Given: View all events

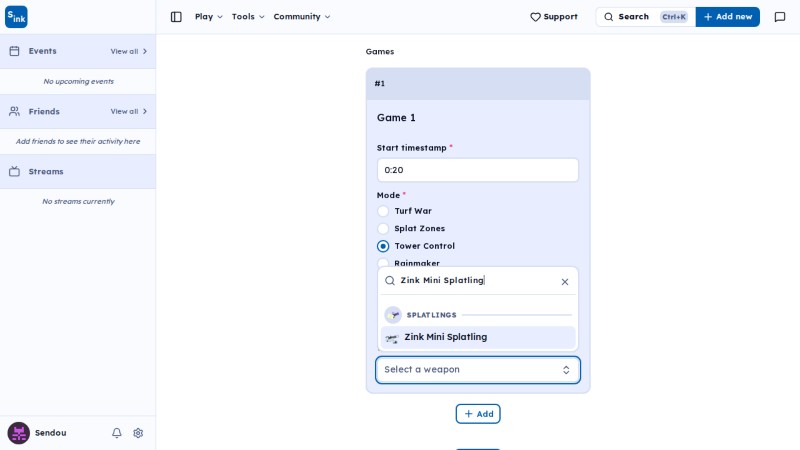Looking at the screenshot, I should pyautogui.click(x=129, y=52).
